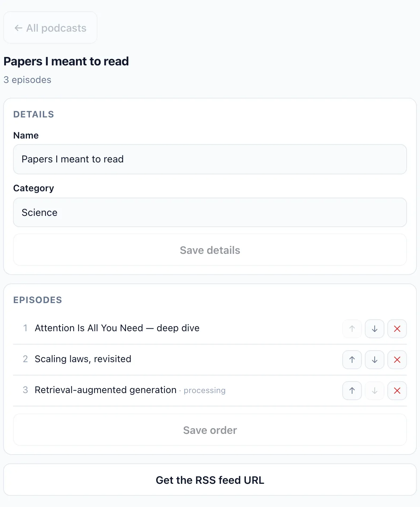420x507 pixels.
Task: Move 'Retrieval-augmented generation' episode up
Action: (x=352, y=391)
